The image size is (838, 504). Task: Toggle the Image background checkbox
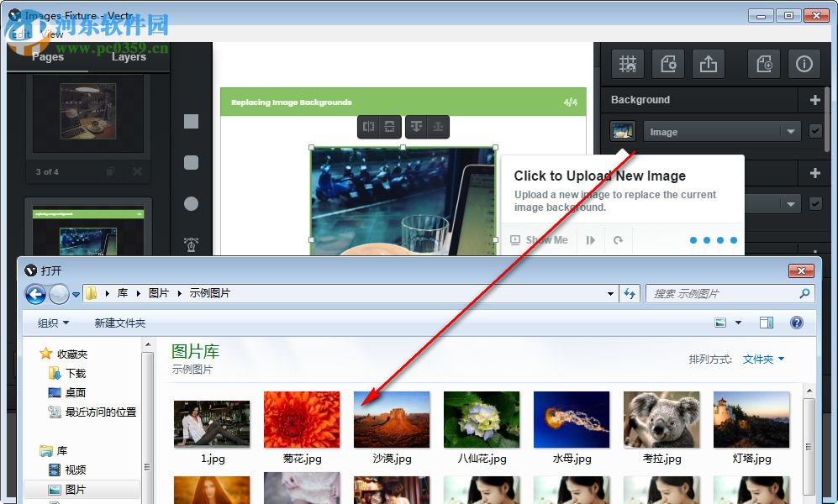pos(815,131)
